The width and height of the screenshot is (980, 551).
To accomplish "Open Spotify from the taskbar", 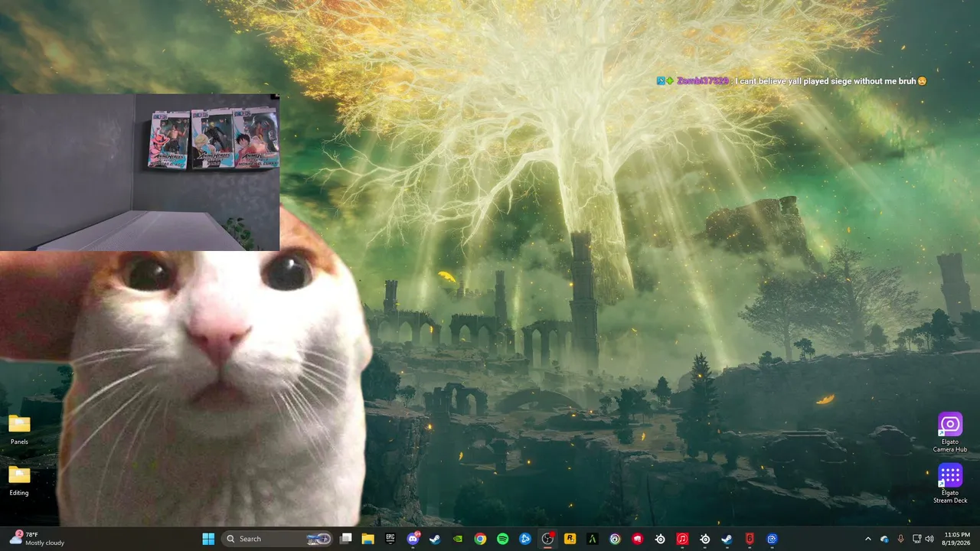I will coord(502,539).
